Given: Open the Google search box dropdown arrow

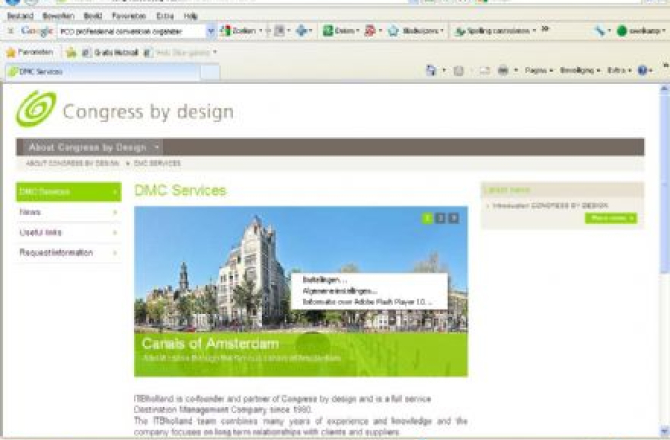Looking at the screenshot, I should 210,31.
